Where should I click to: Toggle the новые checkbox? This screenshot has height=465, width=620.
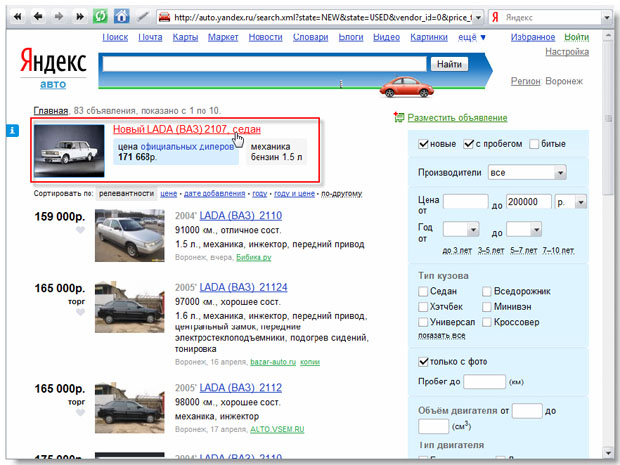click(423, 144)
